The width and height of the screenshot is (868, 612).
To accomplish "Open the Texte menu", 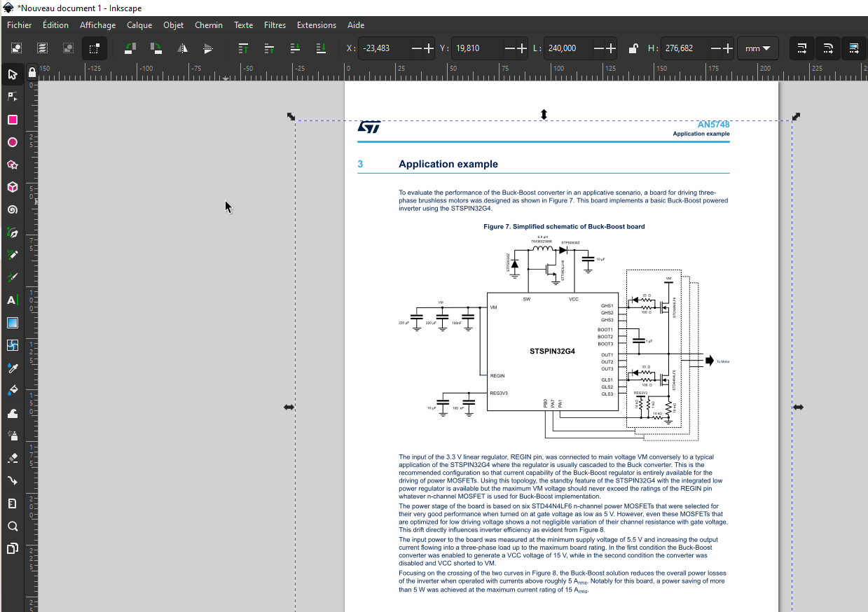I will click(244, 25).
